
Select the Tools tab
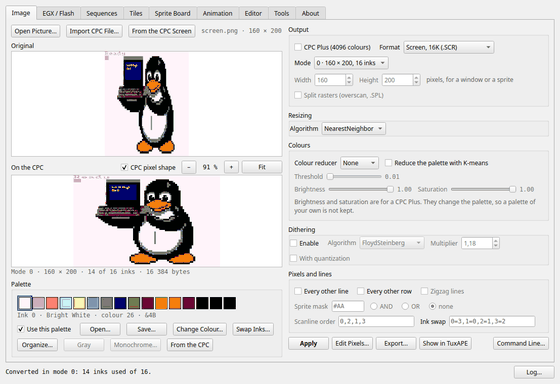pyautogui.click(x=281, y=14)
